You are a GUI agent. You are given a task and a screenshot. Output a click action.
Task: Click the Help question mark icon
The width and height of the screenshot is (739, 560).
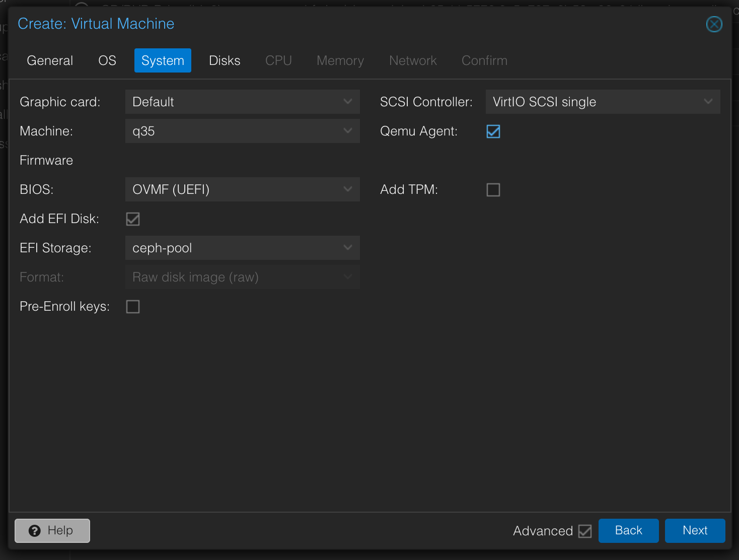(x=34, y=531)
